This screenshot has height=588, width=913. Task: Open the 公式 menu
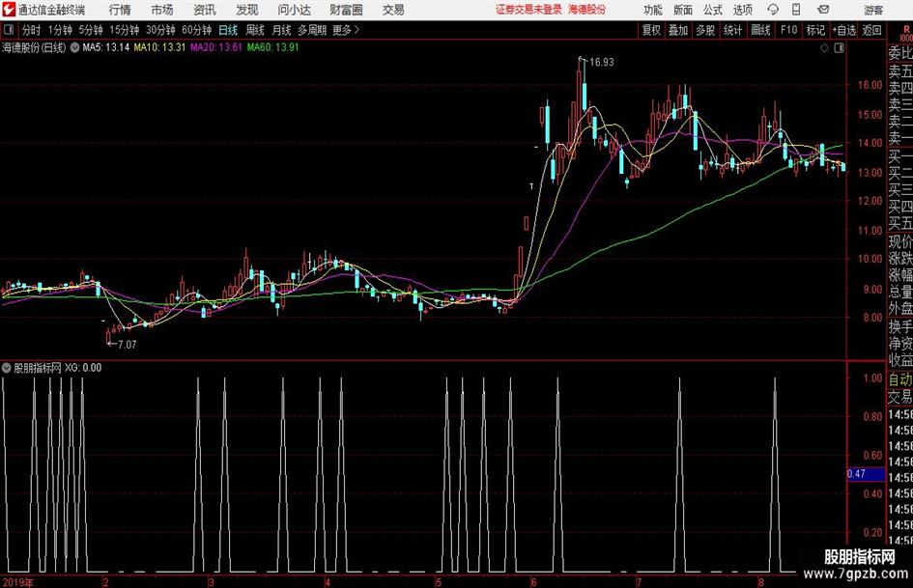pos(713,10)
